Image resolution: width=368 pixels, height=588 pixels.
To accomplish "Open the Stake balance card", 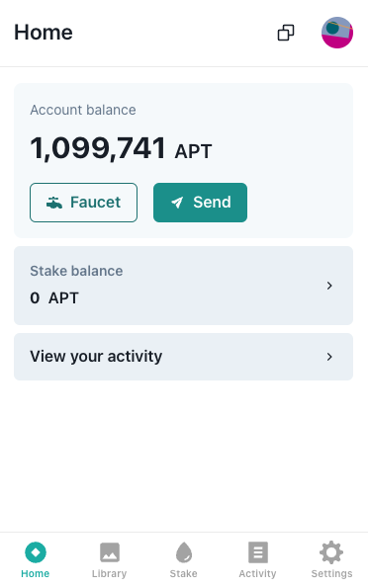I will coord(183,286).
